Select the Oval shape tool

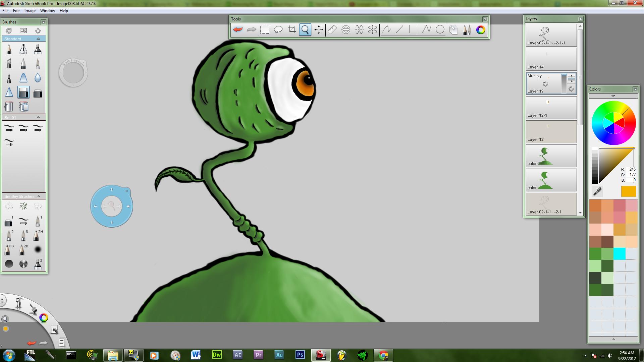[x=440, y=29]
